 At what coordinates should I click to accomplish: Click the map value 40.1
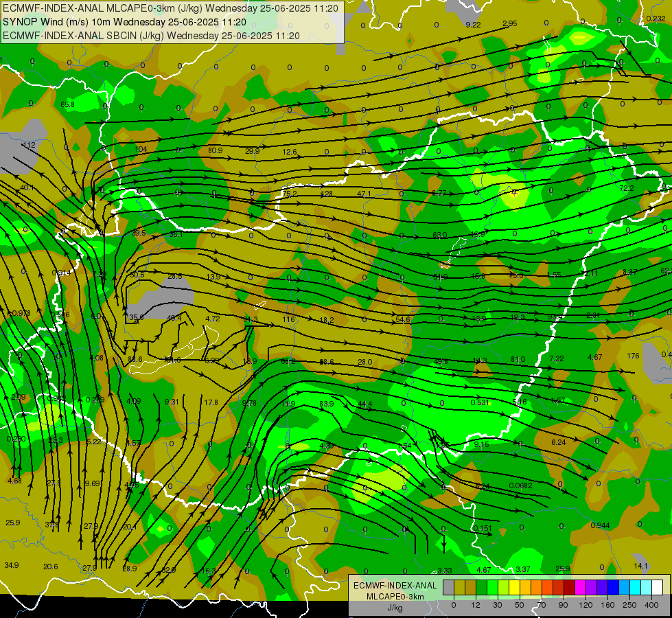[x=27, y=188]
